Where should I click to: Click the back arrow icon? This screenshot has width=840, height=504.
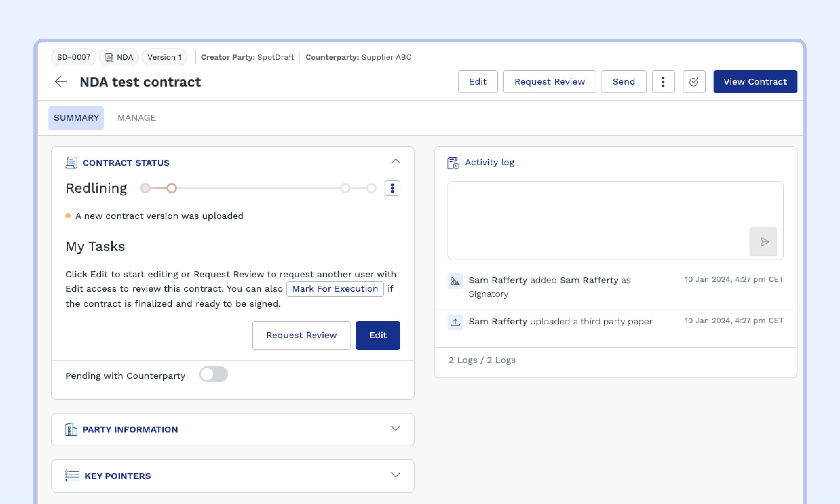[61, 82]
